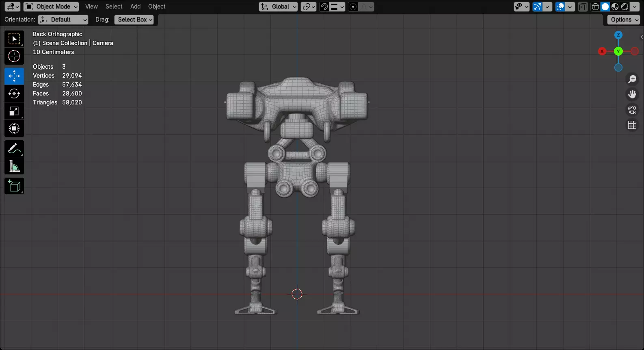Toggle X-ray mode
Screen dimensions: 644x350
[583, 7]
